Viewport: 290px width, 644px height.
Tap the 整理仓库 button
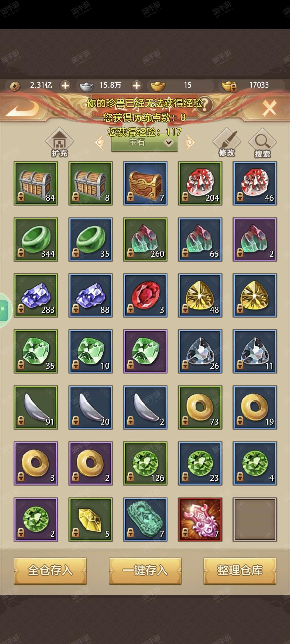[x=240, y=571]
